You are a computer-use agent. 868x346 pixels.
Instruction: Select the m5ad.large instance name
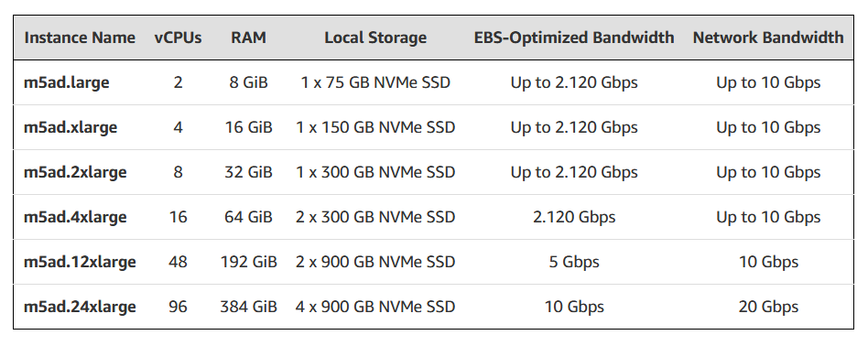[67, 83]
